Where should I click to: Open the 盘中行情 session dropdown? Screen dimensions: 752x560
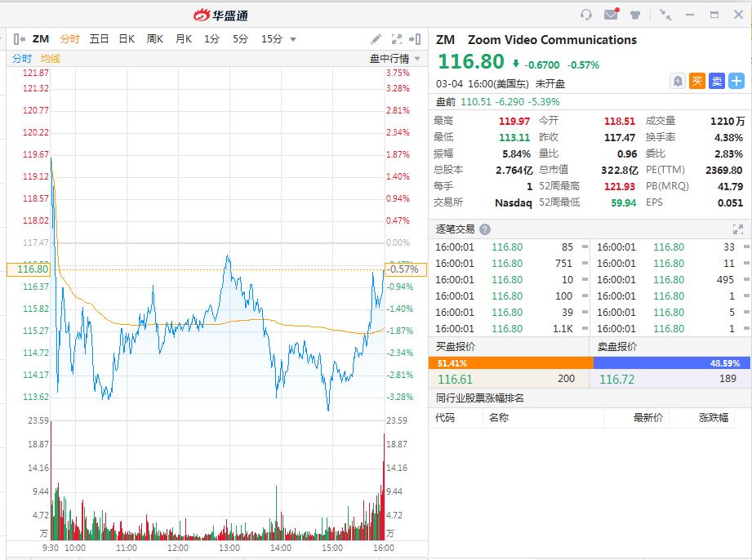point(394,59)
